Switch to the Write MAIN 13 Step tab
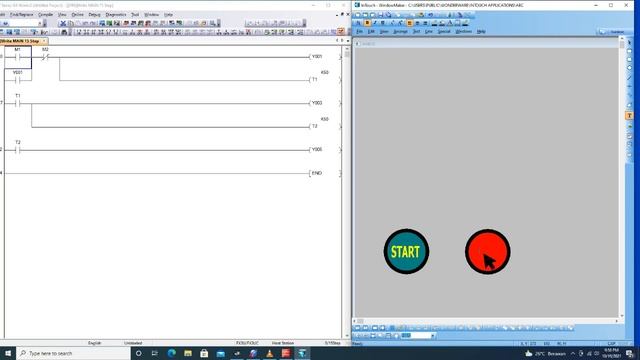Image resolution: width=640 pixels, height=360 pixels. pos(20,41)
